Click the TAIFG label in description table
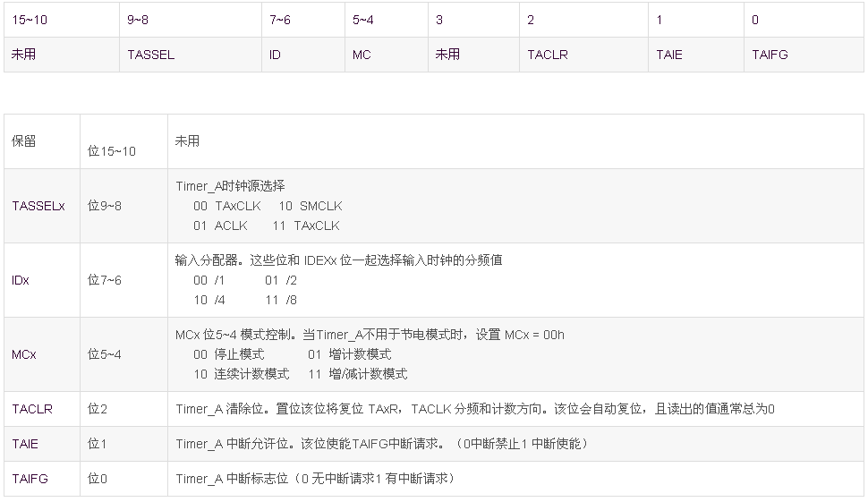868x502 pixels. point(30,479)
